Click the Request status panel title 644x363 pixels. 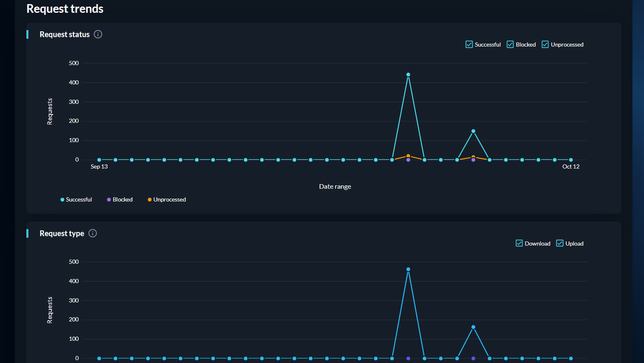tap(64, 34)
